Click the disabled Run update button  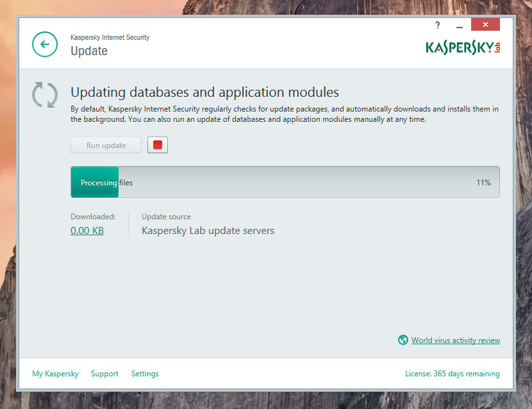click(x=106, y=146)
